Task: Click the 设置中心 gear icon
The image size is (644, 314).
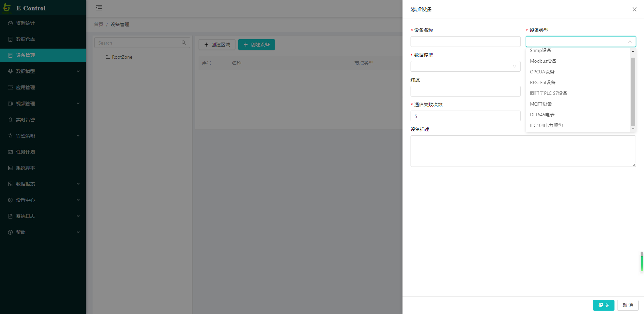Action: pos(10,200)
